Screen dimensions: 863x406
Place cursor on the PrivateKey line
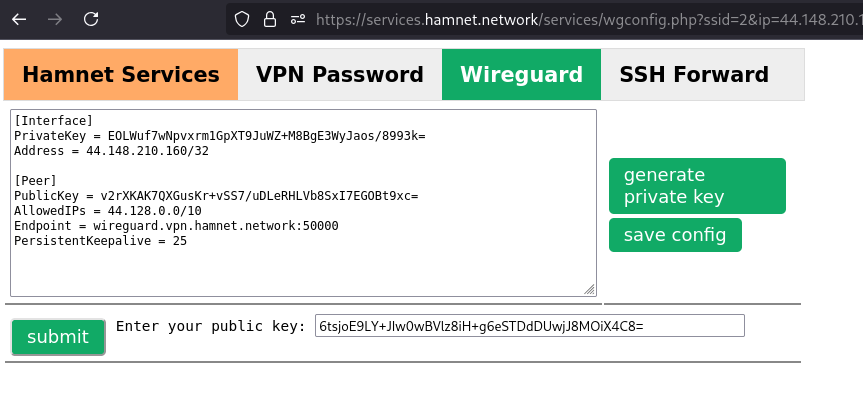[220, 135]
